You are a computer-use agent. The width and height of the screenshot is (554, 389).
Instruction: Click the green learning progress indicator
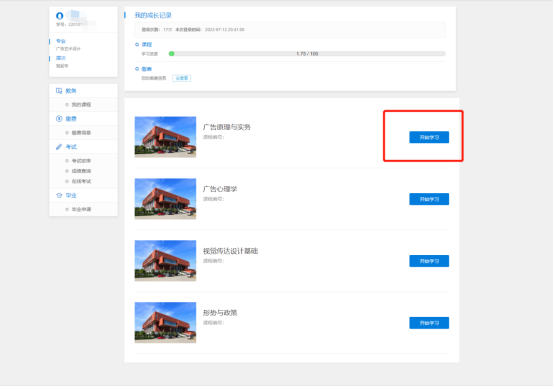point(171,54)
